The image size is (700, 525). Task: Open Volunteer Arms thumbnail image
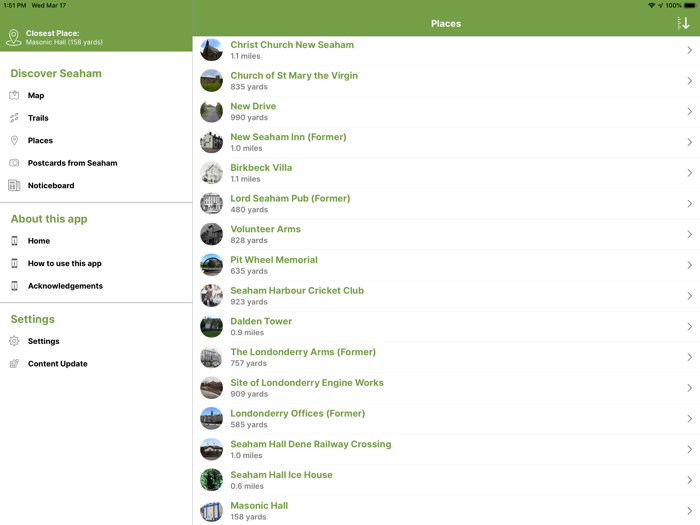click(x=211, y=234)
